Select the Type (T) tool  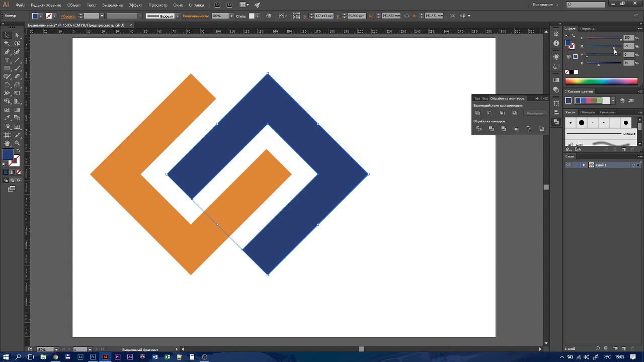click(7, 60)
